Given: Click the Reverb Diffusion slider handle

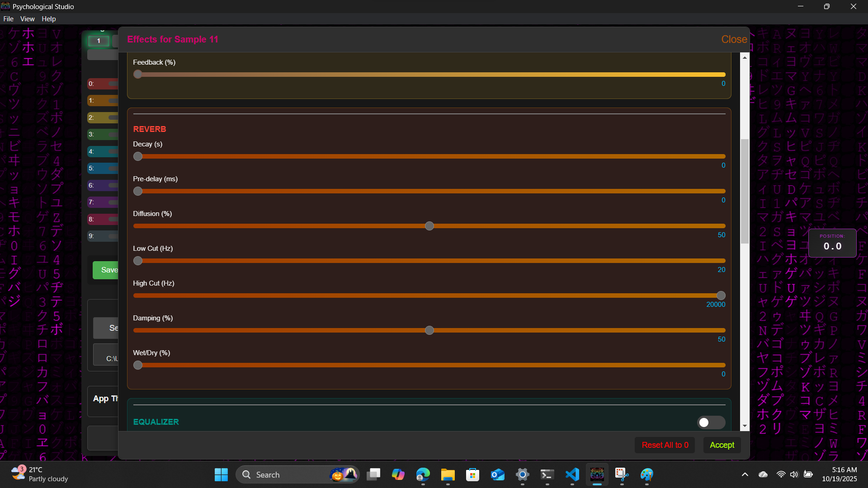Looking at the screenshot, I should [429, 226].
